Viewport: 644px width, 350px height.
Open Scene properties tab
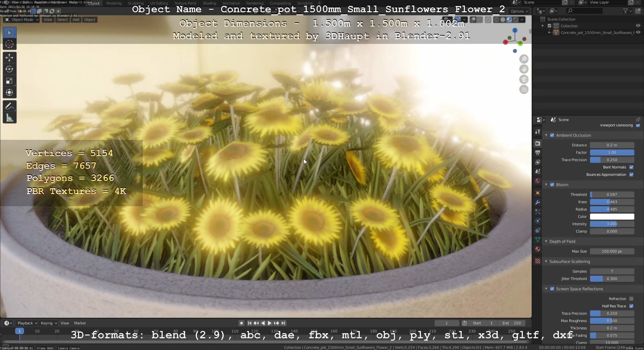tap(538, 172)
